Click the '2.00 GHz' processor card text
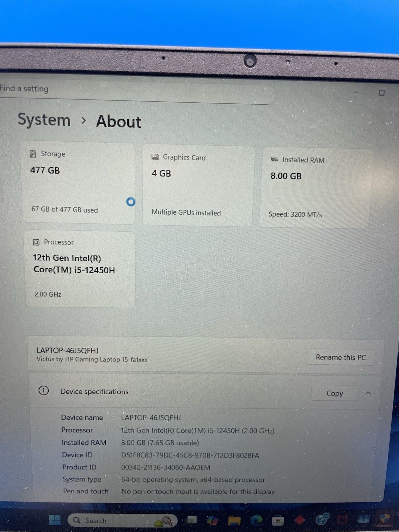The width and height of the screenshot is (399, 532). click(x=48, y=294)
